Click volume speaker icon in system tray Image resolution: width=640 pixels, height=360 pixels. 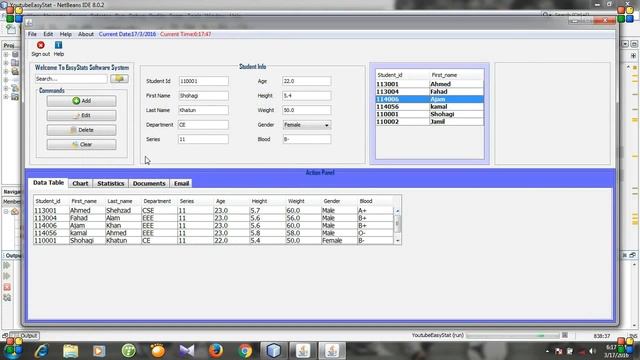pos(592,351)
